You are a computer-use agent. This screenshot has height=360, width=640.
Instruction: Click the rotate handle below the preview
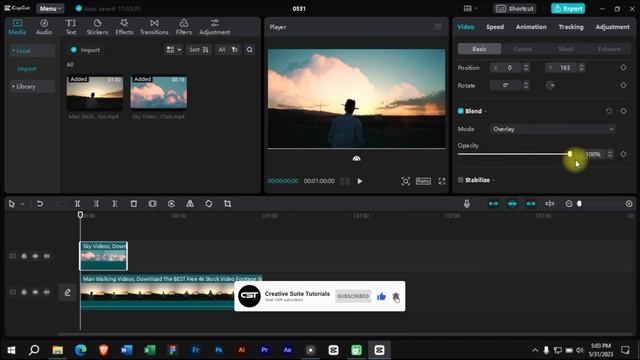[x=356, y=158]
